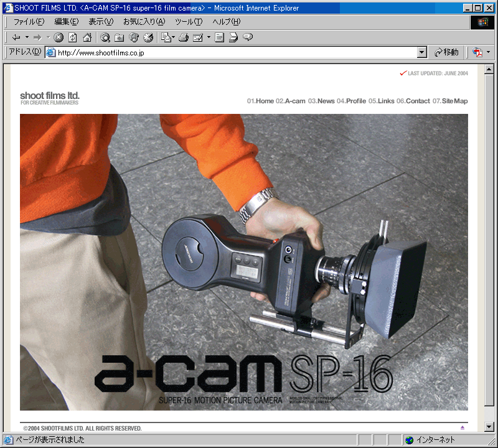Click the インターネット zone globe icon
This screenshot has width=498, height=448.
coord(410,440)
